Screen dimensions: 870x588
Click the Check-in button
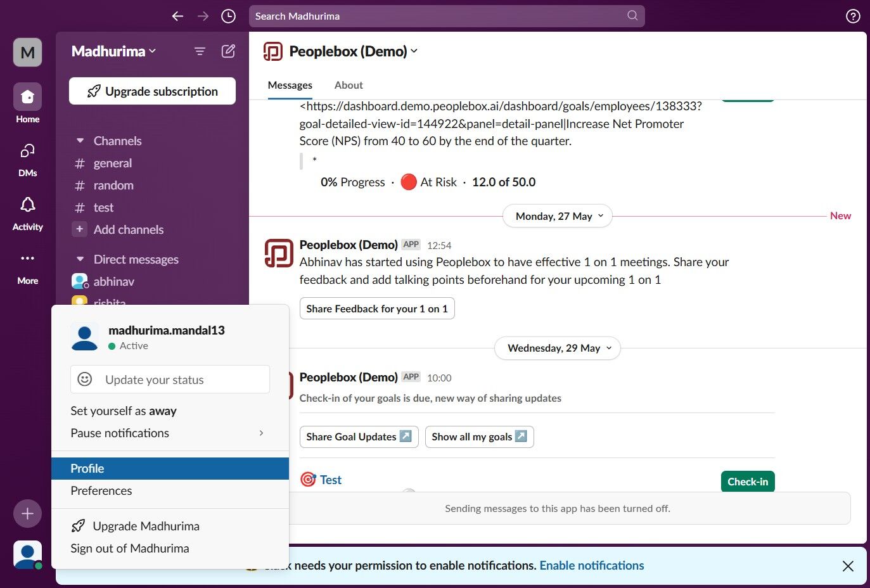pos(748,482)
